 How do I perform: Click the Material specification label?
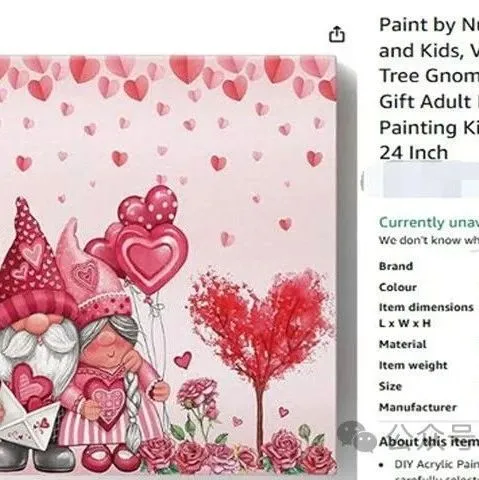tap(402, 344)
